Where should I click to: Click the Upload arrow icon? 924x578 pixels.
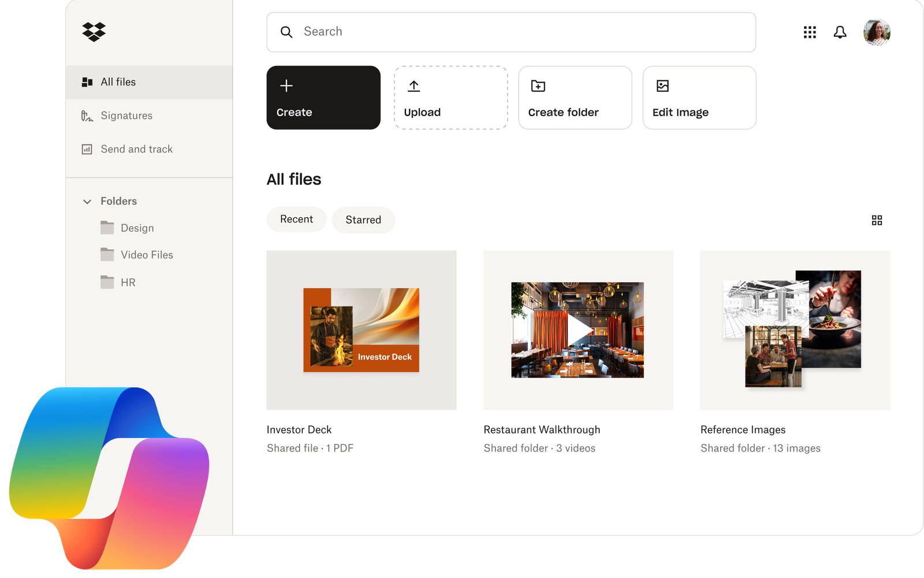tap(413, 86)
